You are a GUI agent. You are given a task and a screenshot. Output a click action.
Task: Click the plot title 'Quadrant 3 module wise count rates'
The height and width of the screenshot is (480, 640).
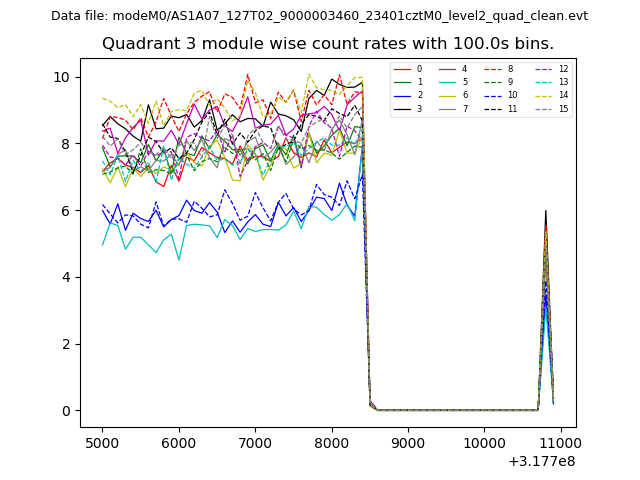(x=327, y=44)
